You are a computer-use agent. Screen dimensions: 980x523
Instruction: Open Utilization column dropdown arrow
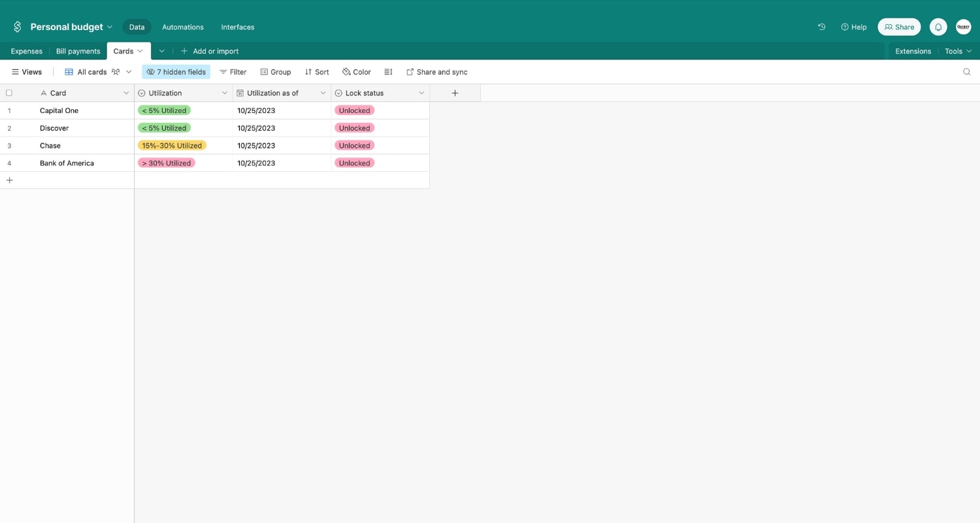pos(225,93)
